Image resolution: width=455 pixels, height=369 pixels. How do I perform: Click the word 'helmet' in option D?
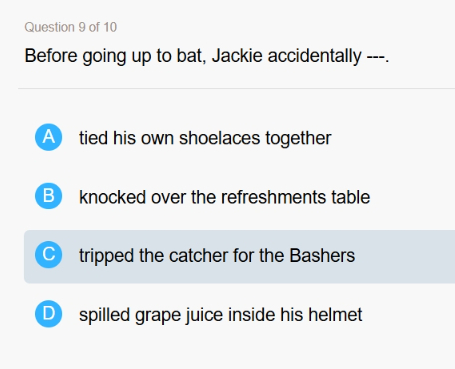click(335, 315)
